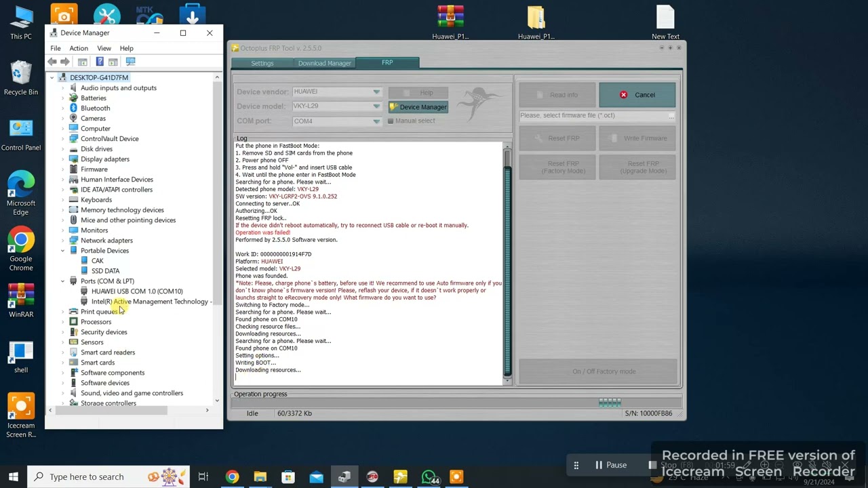Collapse the Portable Devices tree node
Screen dimensions: 868x488
(x=63, y=251)
